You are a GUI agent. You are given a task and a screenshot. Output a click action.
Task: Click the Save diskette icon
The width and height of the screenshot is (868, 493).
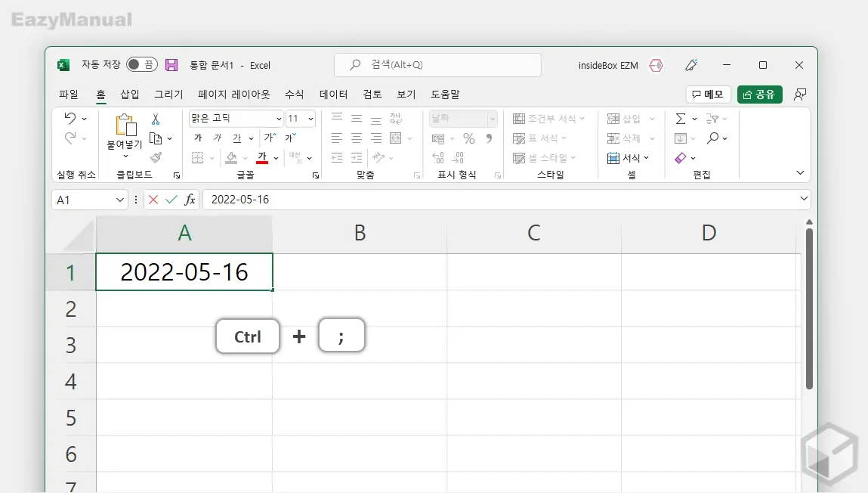click(x=171, y=65)
